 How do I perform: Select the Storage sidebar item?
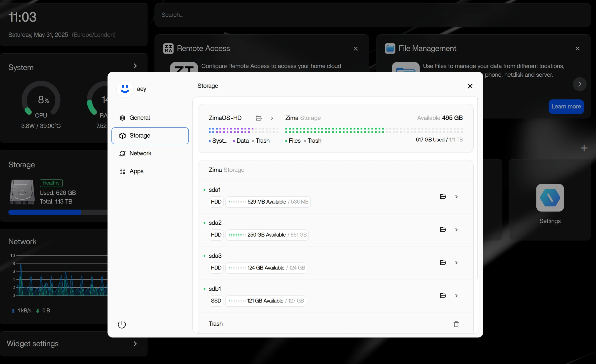[x=150, y=136]
